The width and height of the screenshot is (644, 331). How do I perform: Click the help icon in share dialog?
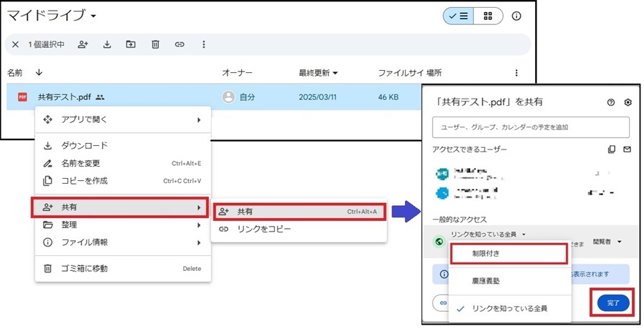[x=610, y=102]
